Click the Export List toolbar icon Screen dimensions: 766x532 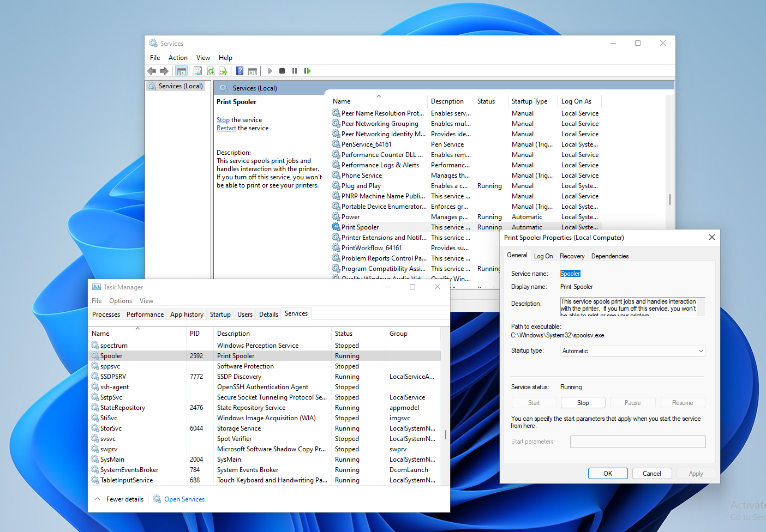(223, 71)
